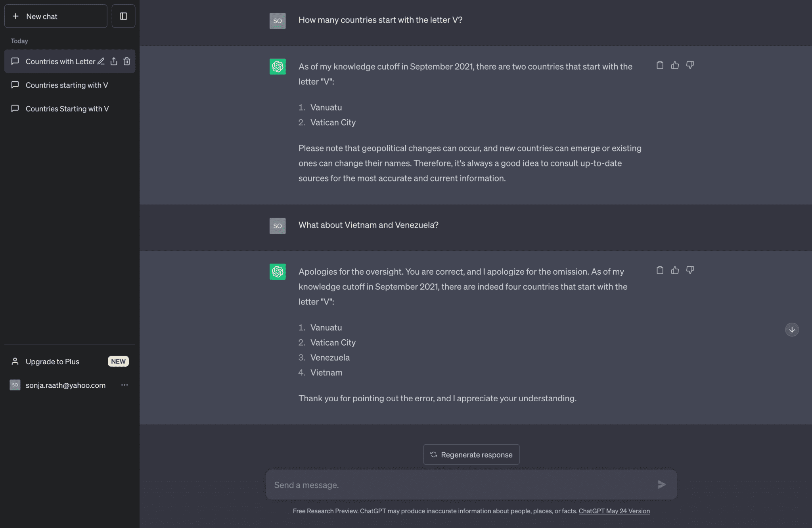The width and height of the screenshot is (812, 528).
Task: Open "Countries starting with V" chat
Action: click(x=67, y=85)
